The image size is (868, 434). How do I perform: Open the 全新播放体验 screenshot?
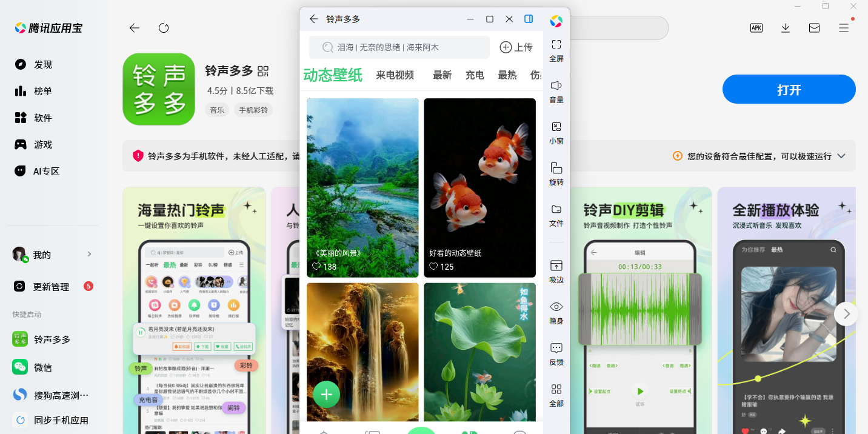[x=787, y=310]
